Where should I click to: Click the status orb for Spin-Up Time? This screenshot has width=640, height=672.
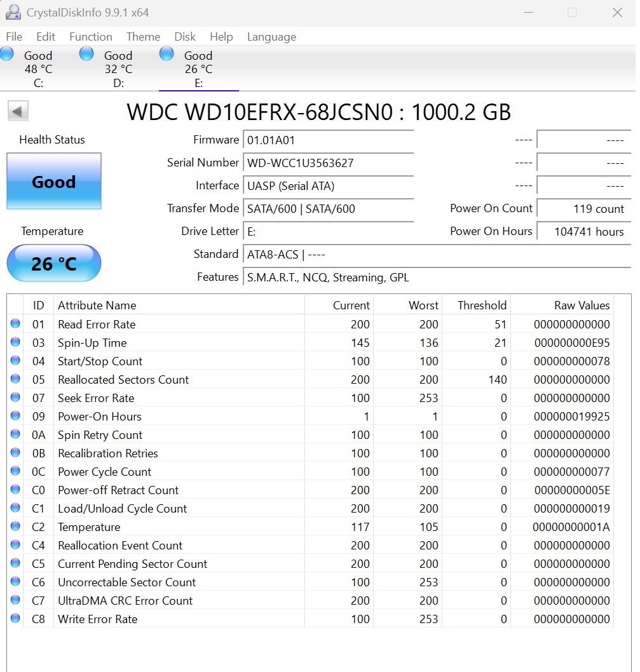coord(15,342)
